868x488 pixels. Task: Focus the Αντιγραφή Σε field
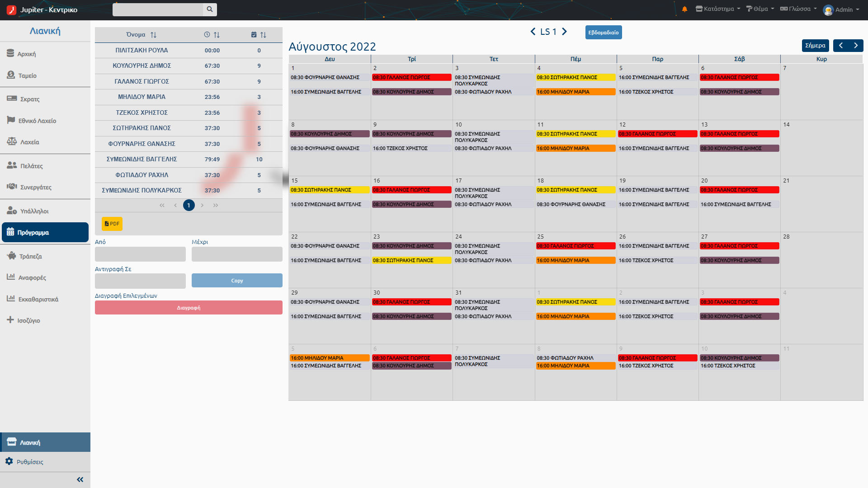[x=140, y=281]
